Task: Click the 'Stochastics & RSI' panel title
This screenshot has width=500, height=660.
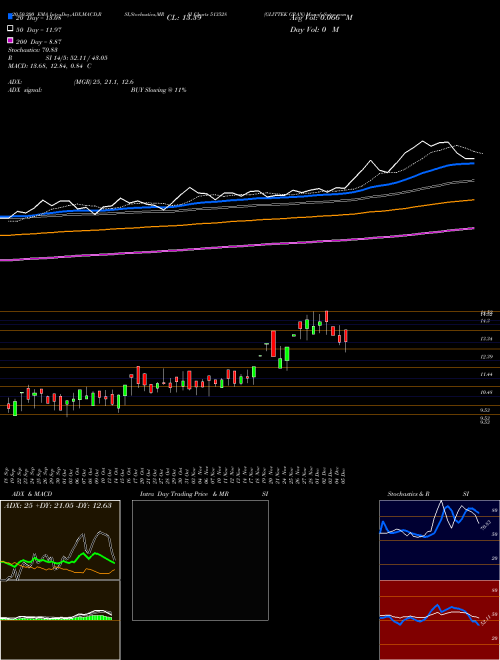Action: point(428,494)
